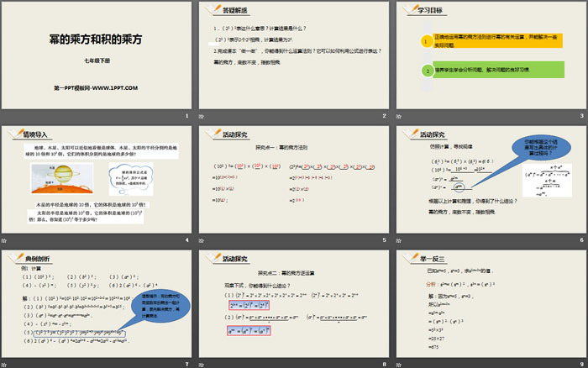Click animation star icon under slide 3
The image size is (588, 368).
(399, 116)
